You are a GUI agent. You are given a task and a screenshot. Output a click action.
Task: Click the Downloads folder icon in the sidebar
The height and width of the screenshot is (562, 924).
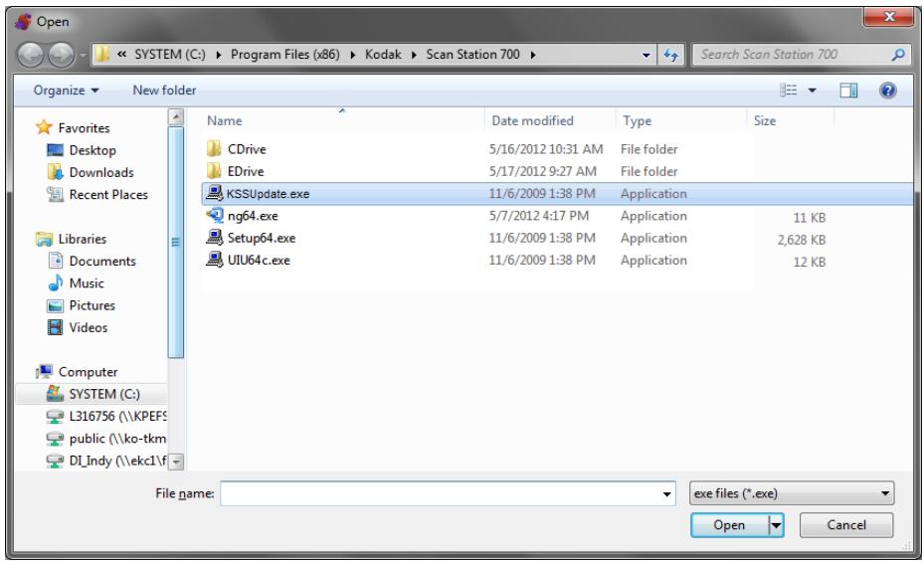click(x=55, y=172)
